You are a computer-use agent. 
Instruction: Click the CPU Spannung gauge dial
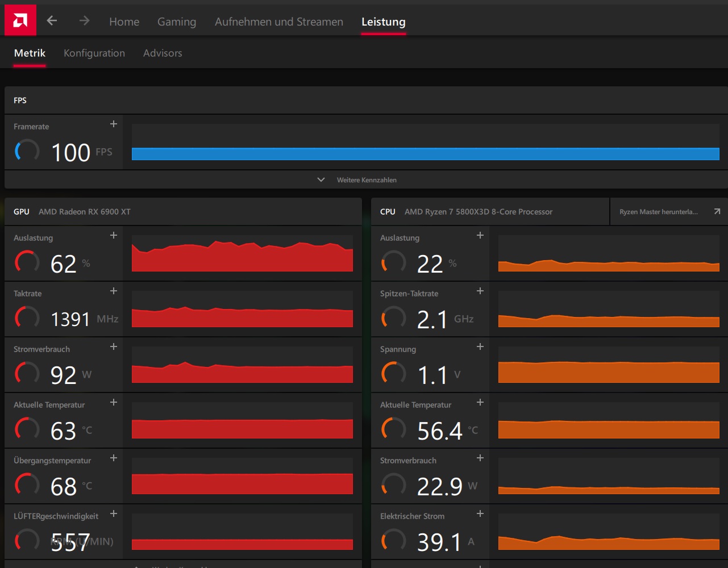click(393, 373)
